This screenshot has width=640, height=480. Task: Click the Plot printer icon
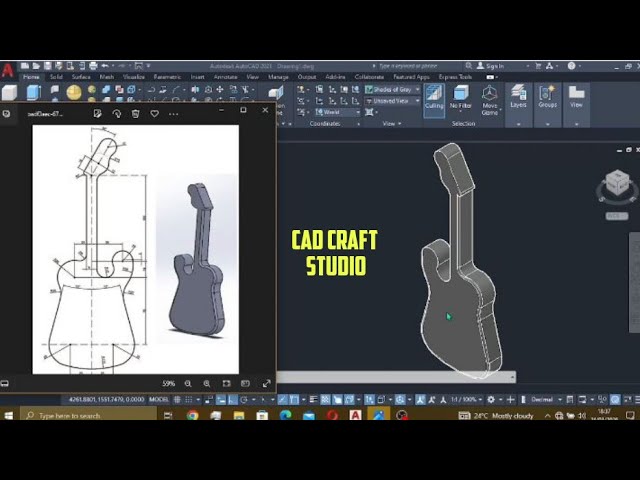coord(93,66)
